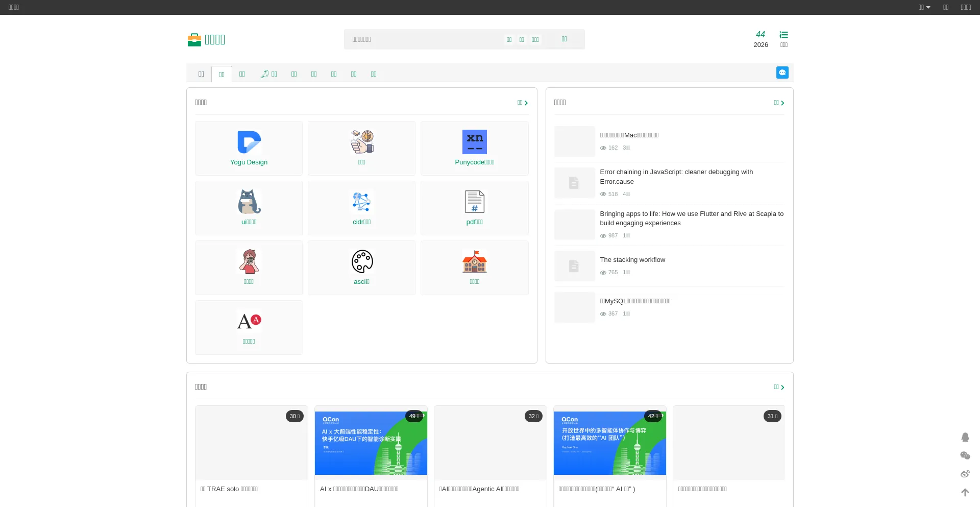Click the QQ penguin share icon
Screen dimensions: 980x507
[x=965, y=437]
